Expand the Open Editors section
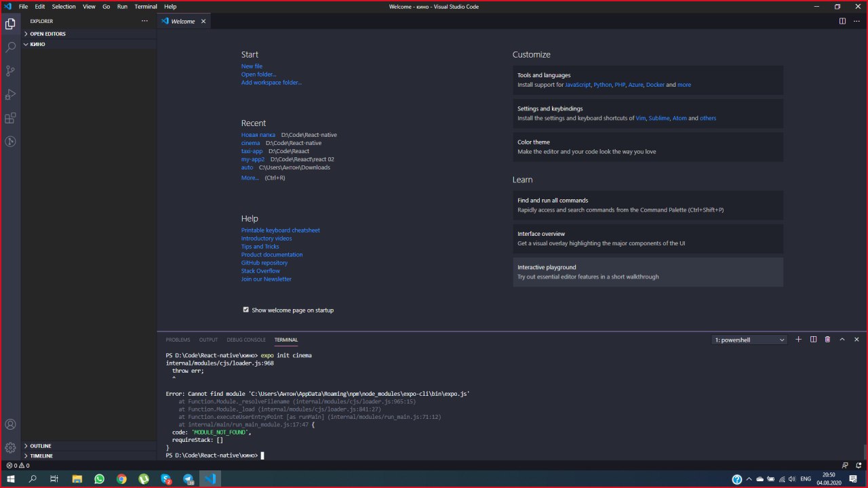 (89, 34)
